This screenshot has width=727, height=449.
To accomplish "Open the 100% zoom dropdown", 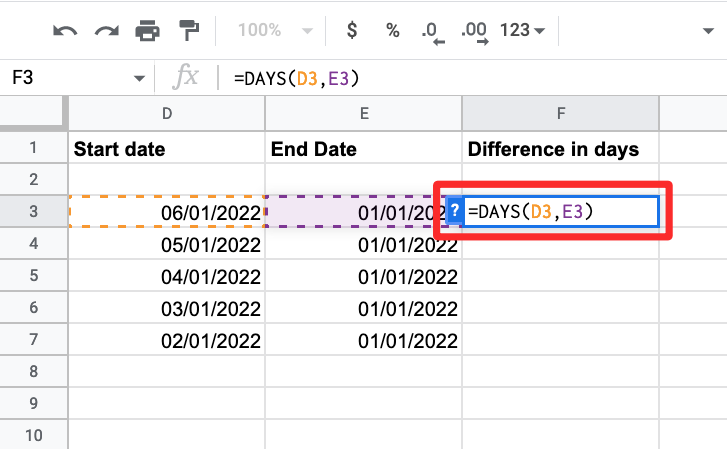I will [266, 30].
